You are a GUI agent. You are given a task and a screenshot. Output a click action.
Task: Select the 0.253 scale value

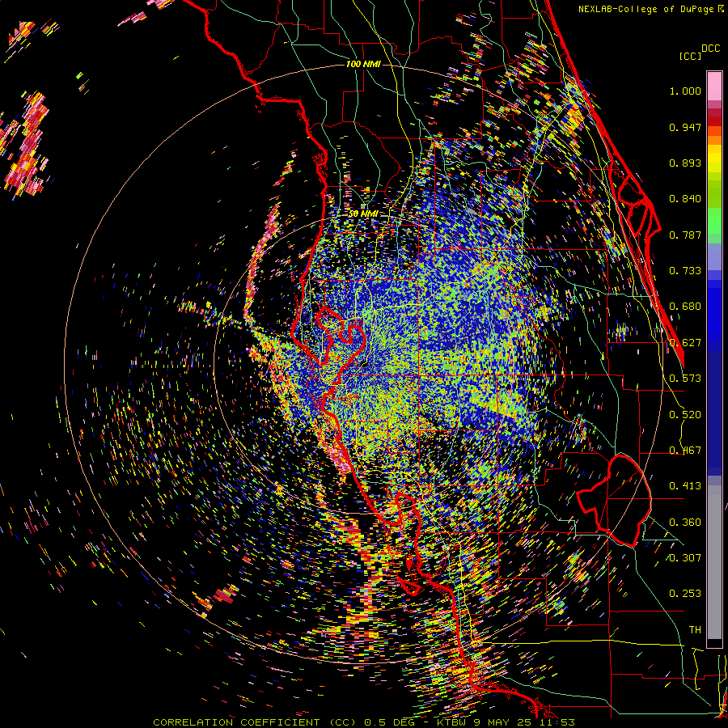[685, 594]
